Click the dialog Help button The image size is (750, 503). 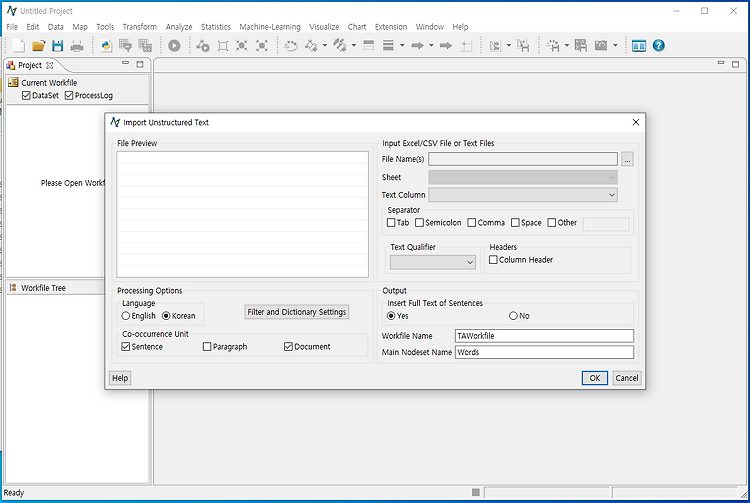(120, 378)
